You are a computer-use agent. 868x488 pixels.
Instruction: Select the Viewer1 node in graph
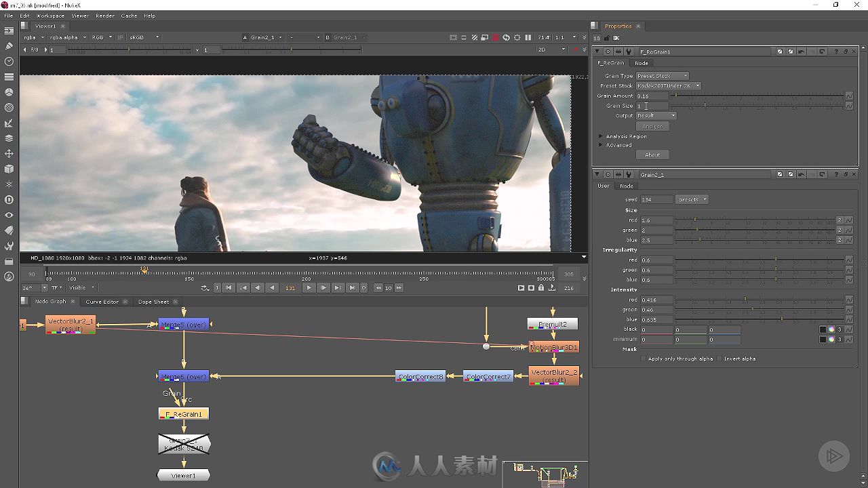[x=184, y=476]
